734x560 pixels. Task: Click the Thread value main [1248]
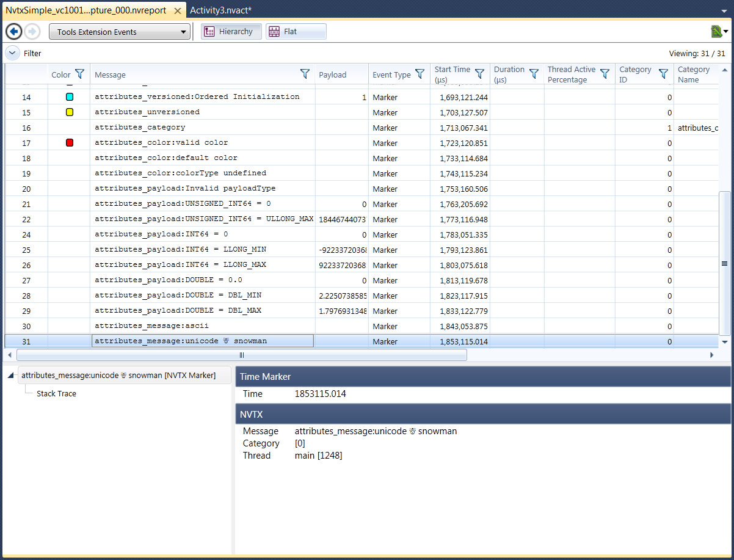coord(319,456)
